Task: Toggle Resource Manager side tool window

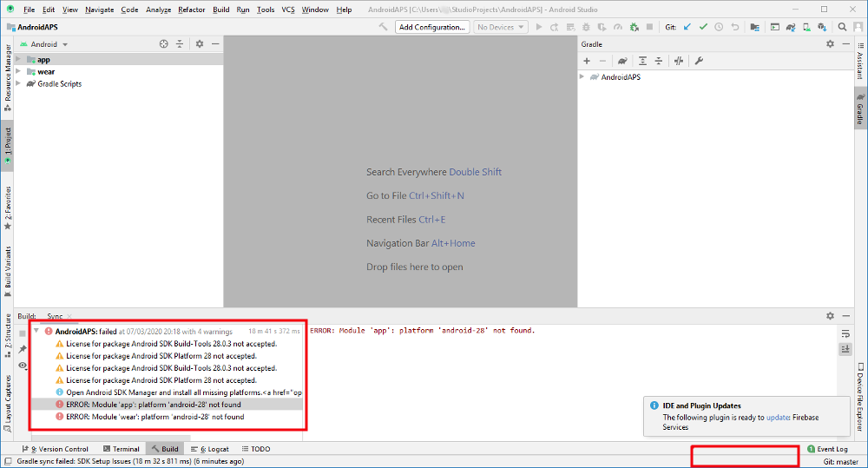Action: (8, 77)
